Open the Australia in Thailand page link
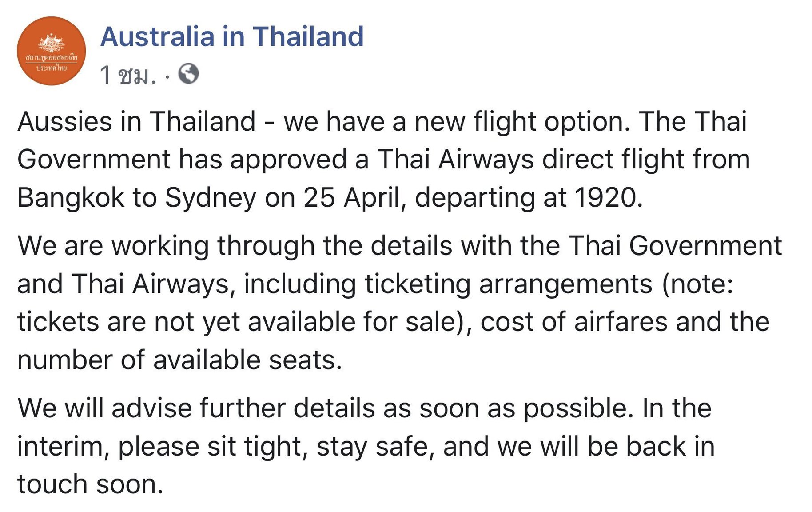The image size is (812, 512). tap(232, 36)
